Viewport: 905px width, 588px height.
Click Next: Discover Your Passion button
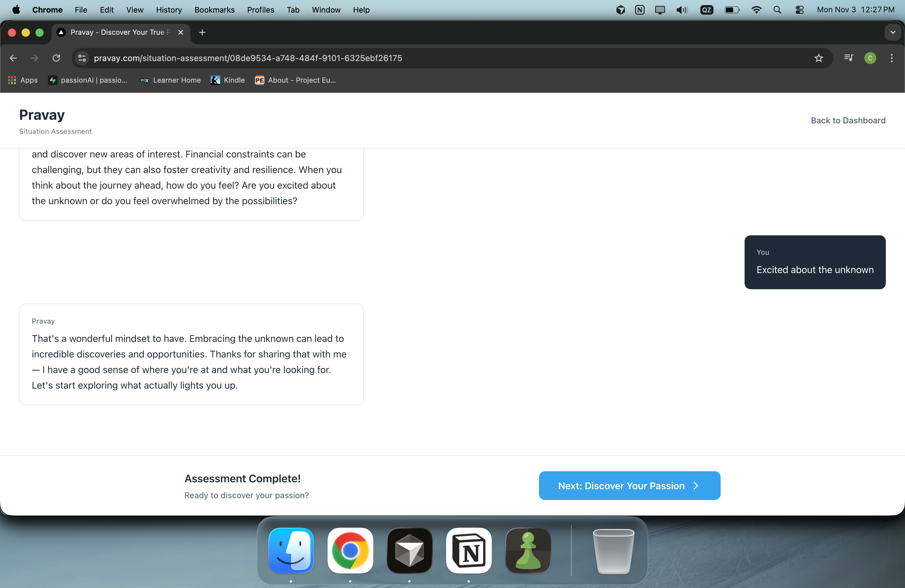click(629, 486)
